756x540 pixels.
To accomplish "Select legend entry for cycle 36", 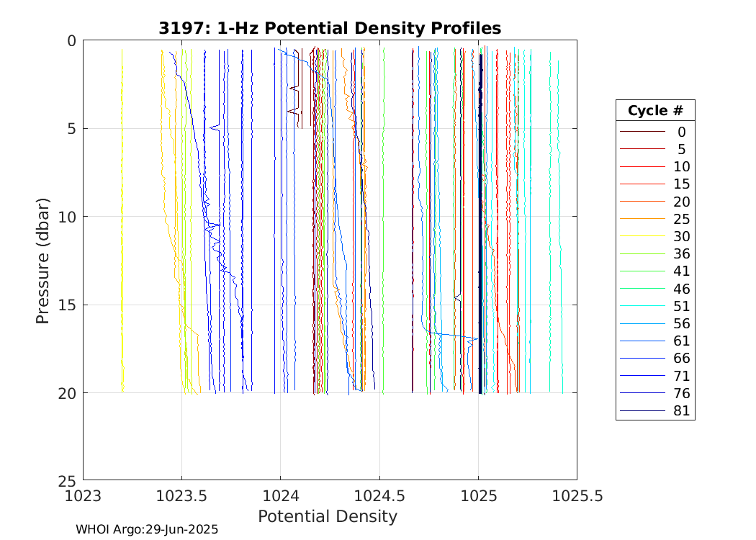I will tap(655, 253).
